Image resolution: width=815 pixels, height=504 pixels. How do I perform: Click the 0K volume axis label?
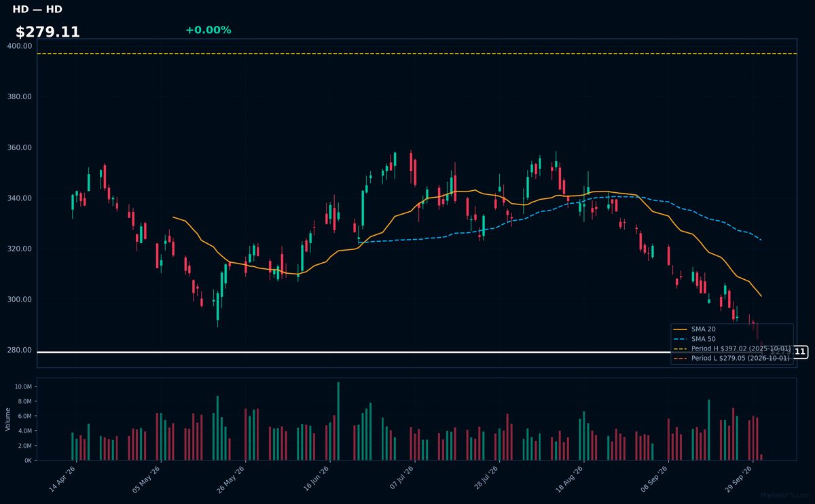click(x=28, y=461)
